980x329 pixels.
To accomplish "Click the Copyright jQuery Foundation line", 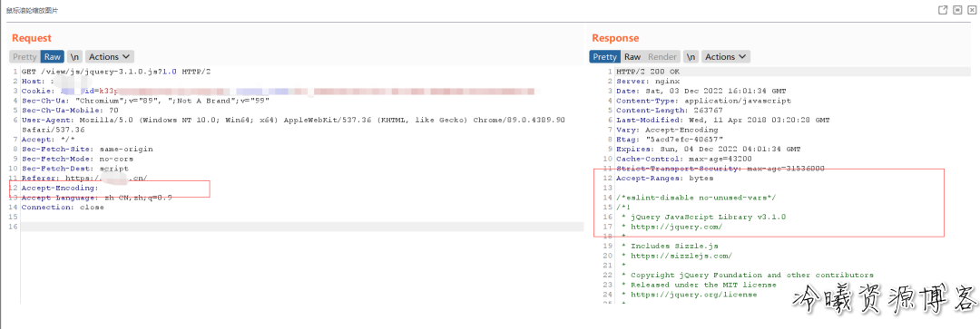I will click(x=748, y=275).
